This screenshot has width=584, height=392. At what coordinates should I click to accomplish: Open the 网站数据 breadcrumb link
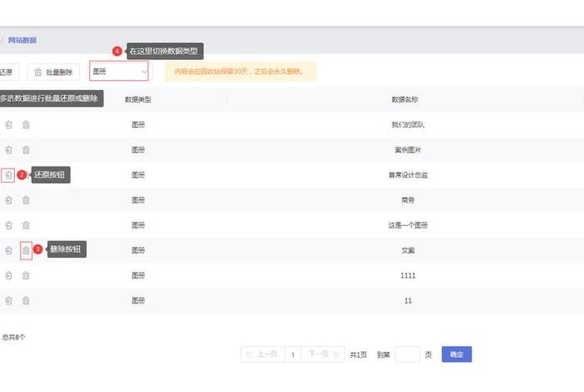tap(23, 40)
